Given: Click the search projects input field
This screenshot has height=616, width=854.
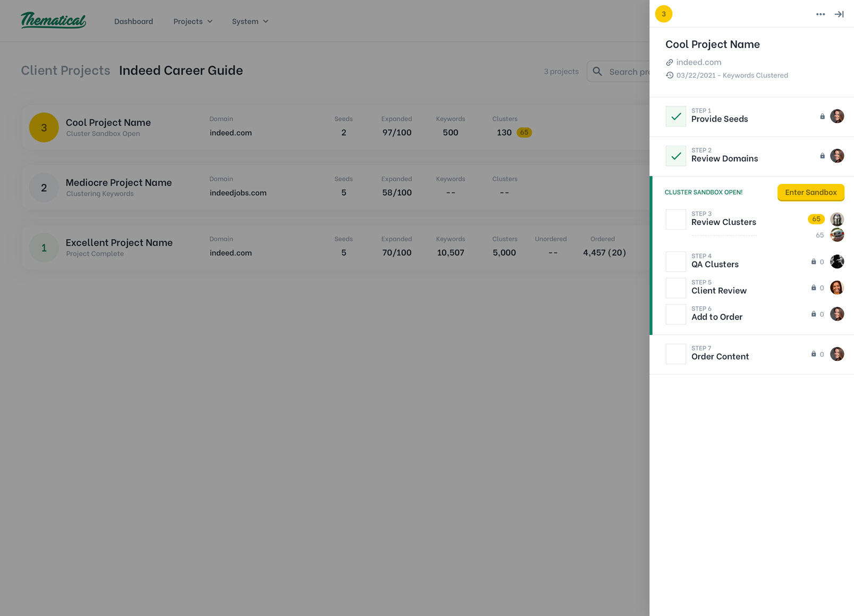Looking at the screenshot, I should [618, 71].
